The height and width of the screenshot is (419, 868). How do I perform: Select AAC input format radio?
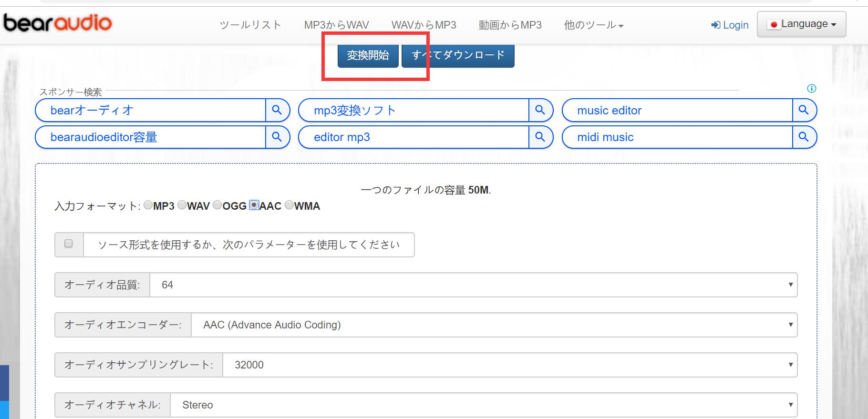pyautogui.click(x=254, y=205)
